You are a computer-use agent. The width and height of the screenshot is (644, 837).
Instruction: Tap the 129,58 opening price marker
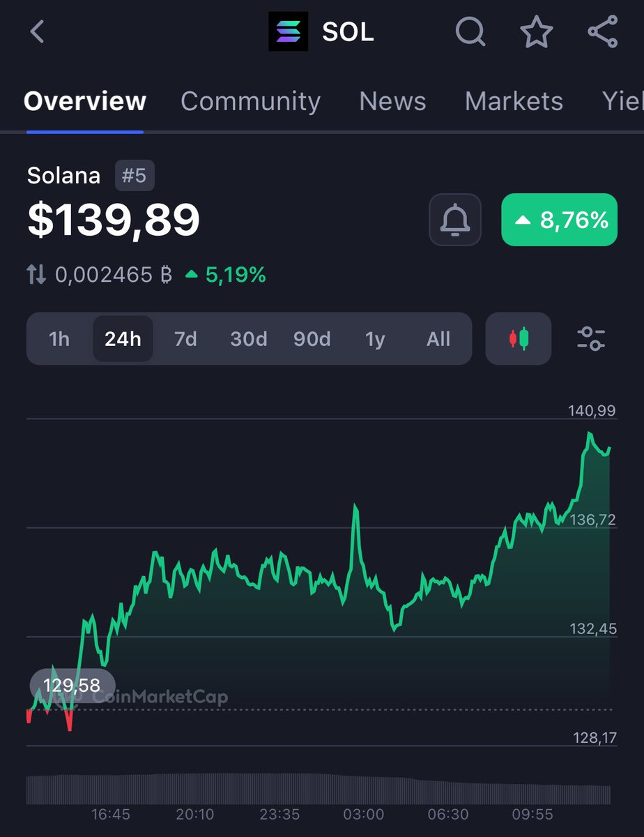tap(72, 686)
